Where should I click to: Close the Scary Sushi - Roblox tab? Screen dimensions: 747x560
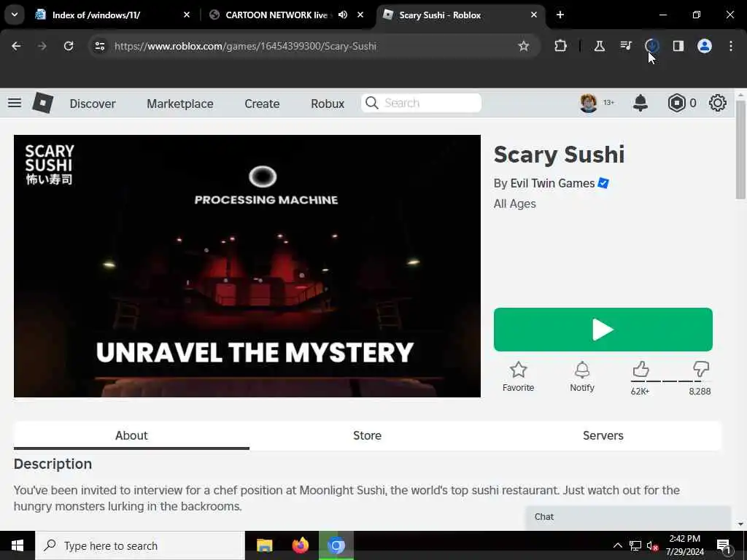coord(534,15)
